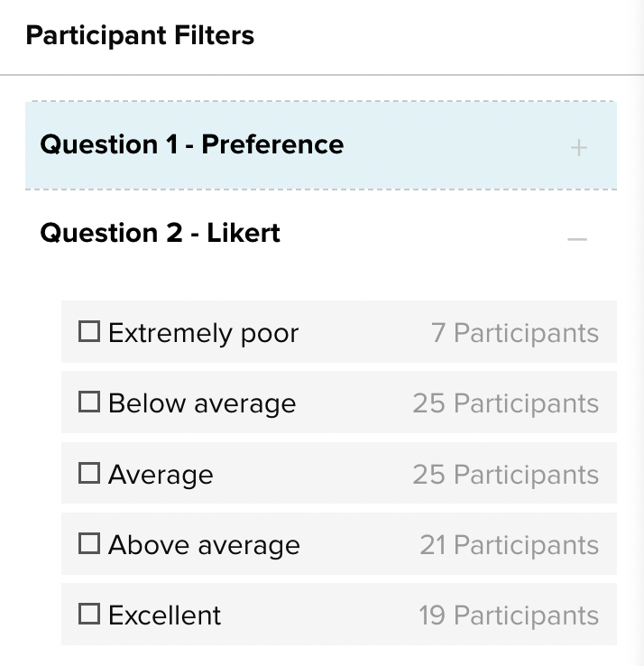Click the Average option label

(x=161, y=475)
